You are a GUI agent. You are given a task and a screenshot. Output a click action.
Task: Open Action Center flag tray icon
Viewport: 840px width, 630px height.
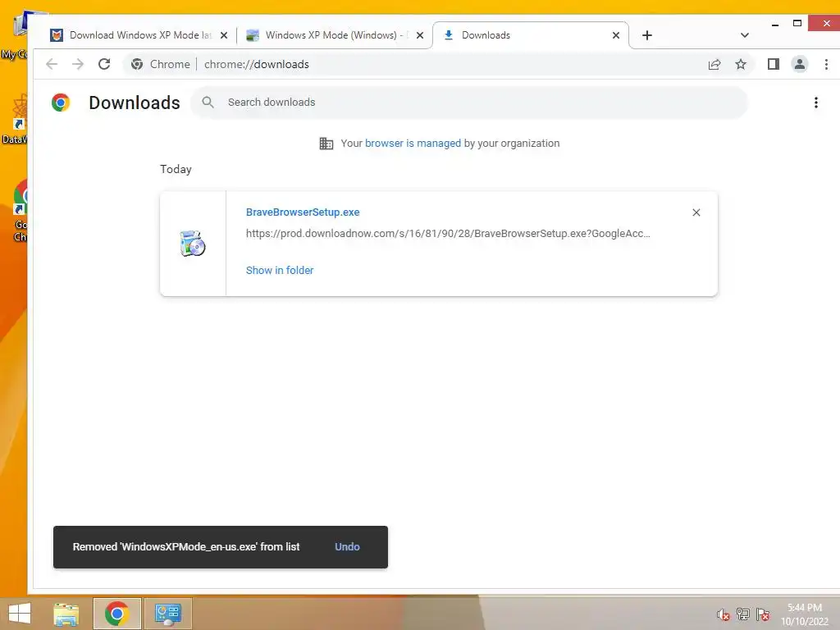tap(763, 614)
